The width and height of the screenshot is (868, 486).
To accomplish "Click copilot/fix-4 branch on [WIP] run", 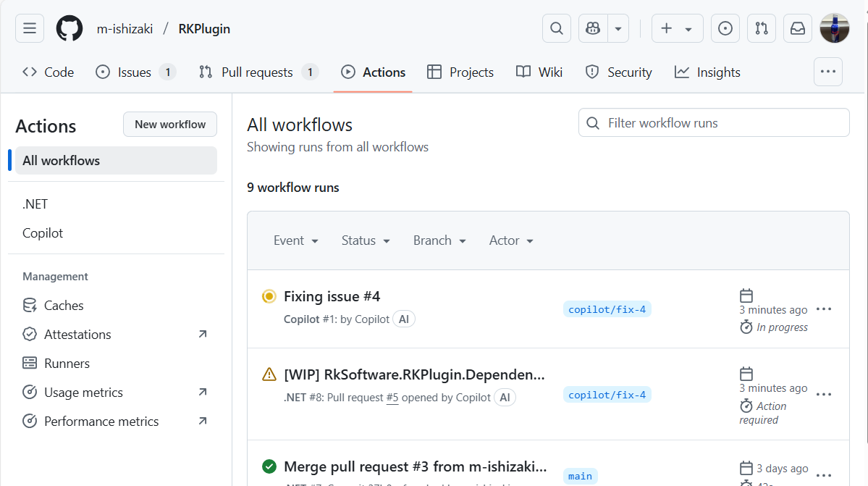I will pyautogui.click(x=607, y=395).
